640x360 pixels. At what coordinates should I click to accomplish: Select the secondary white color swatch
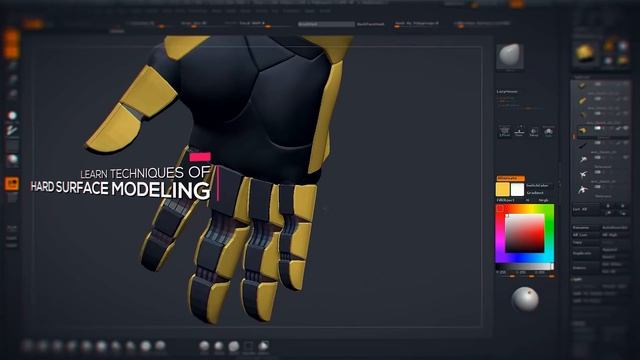517,189
